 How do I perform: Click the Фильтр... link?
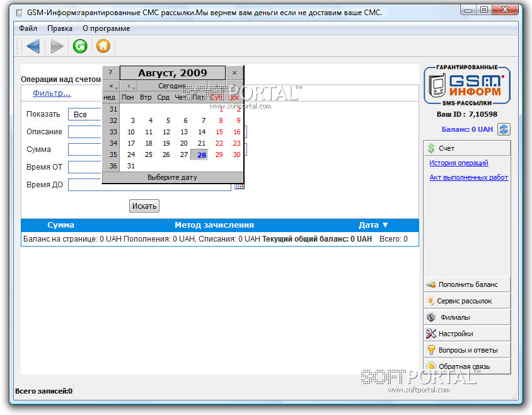[52, 93]
